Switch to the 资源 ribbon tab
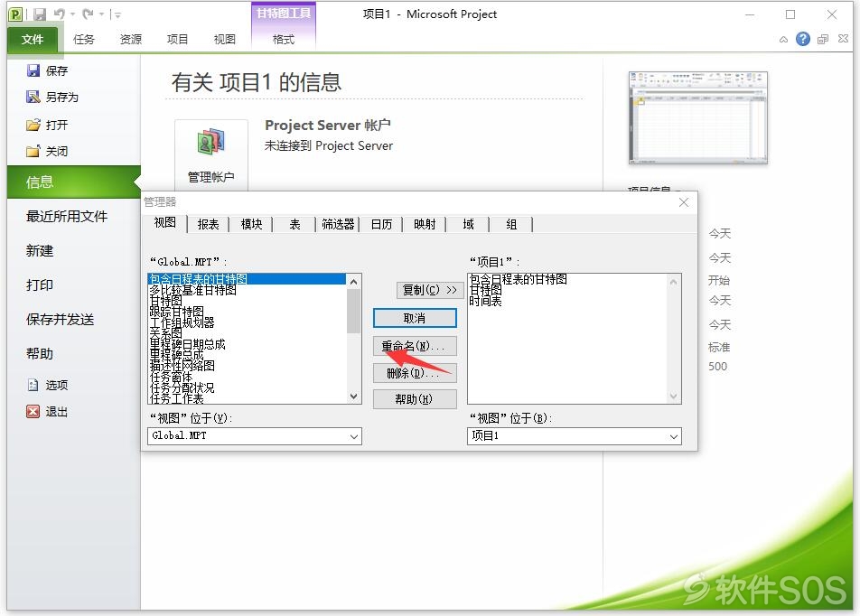The width and height of the screenshot is (860, 616). 130,40
